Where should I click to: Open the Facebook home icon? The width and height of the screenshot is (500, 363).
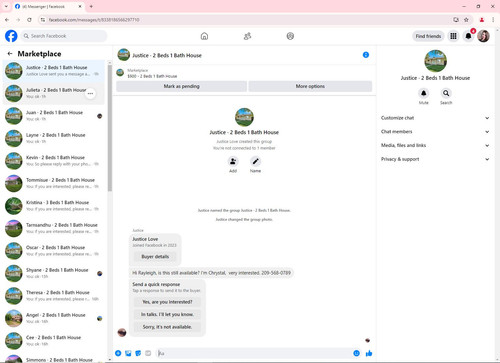(204, 36)
